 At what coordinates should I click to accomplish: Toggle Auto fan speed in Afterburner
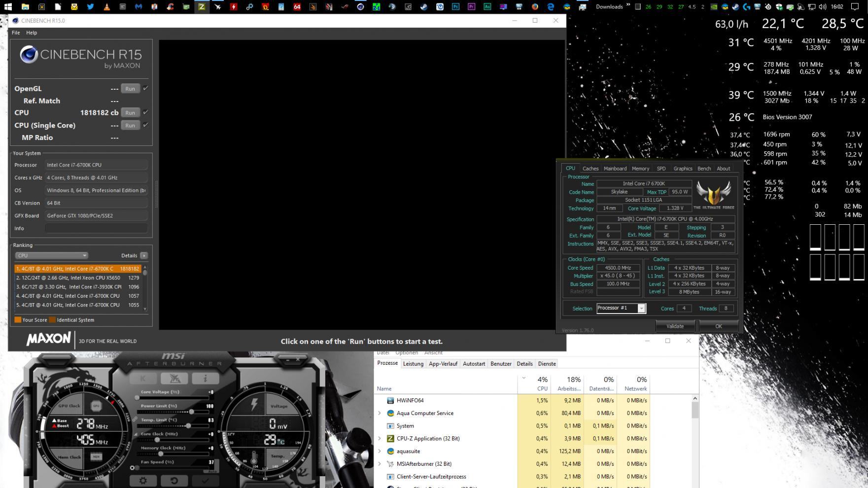click(x=212, y=471)
